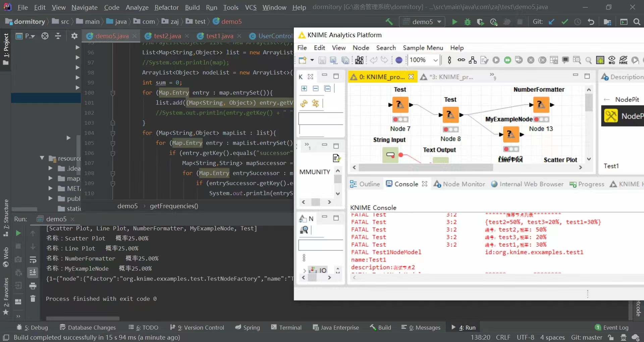The width and height of the screenshot is (644, 342).
Task: Expand the map folder in project tree
Action: (50, 178)
